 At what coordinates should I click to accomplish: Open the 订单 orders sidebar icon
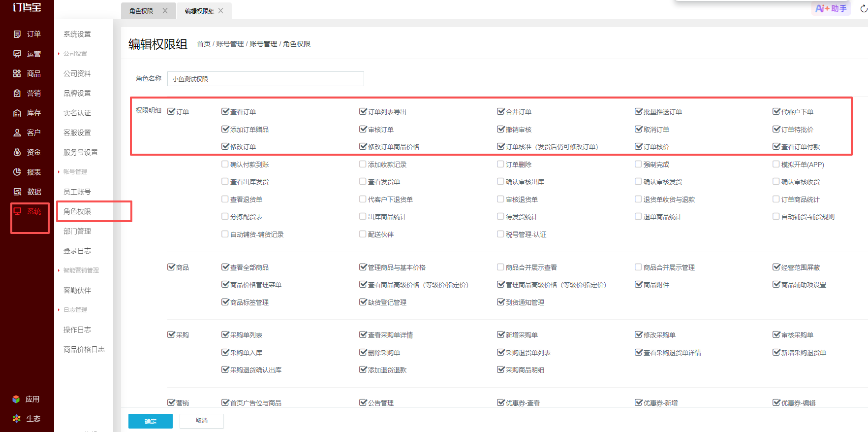[x=17, y=34]
